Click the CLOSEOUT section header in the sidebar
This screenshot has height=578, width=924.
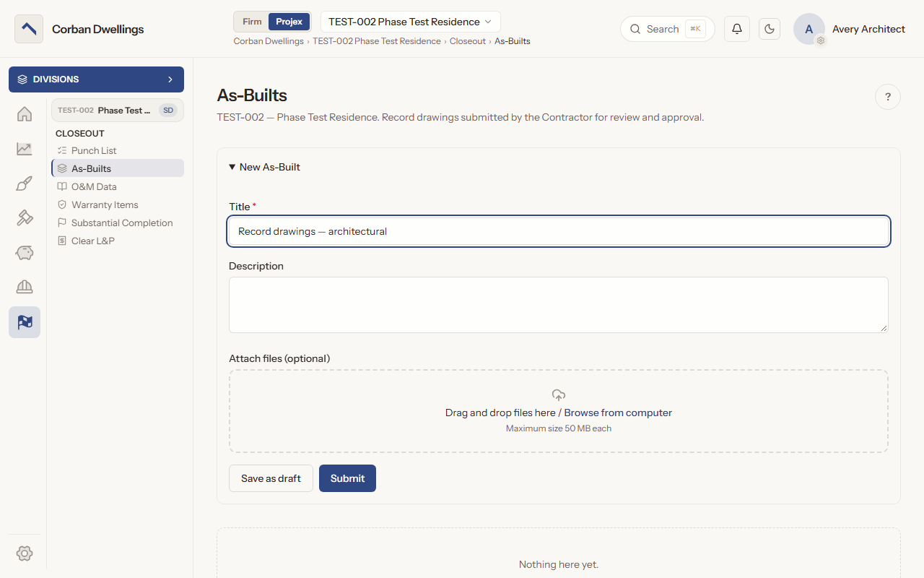(80, 134)
